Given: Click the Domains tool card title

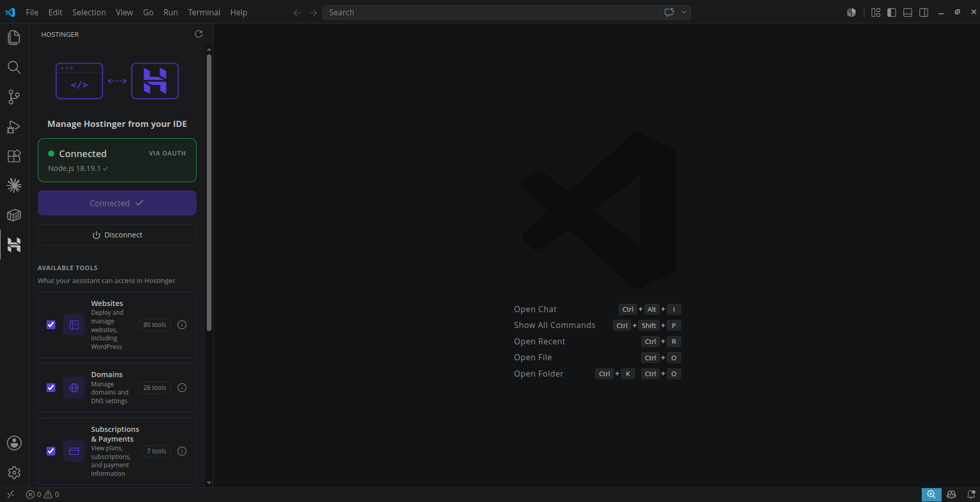Looking at the screenshot, I should [106, 375].
